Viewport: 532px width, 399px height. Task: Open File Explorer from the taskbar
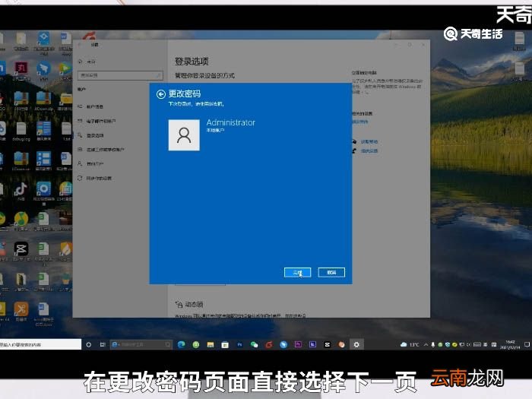pyautogui.click(x=211, y=345)
